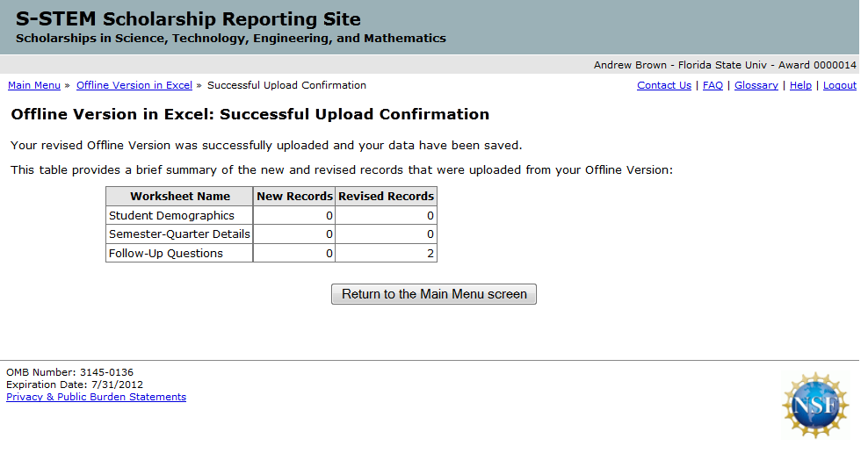This screenshot has width=868, height=453.
Task: Open the FAQ link
Action: (x=712, y=85)
